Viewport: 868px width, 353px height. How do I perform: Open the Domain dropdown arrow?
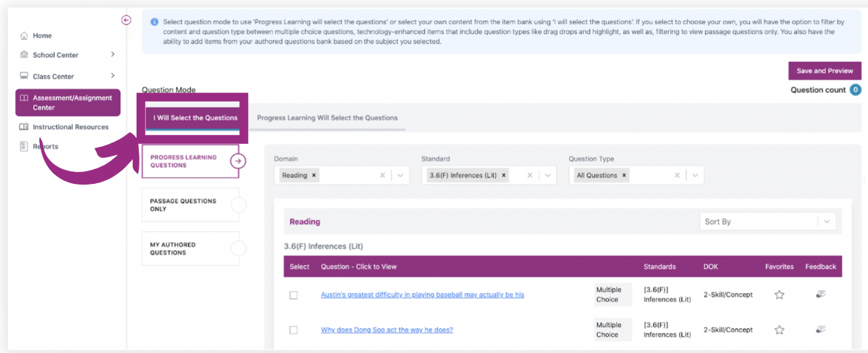click(400, 175)
